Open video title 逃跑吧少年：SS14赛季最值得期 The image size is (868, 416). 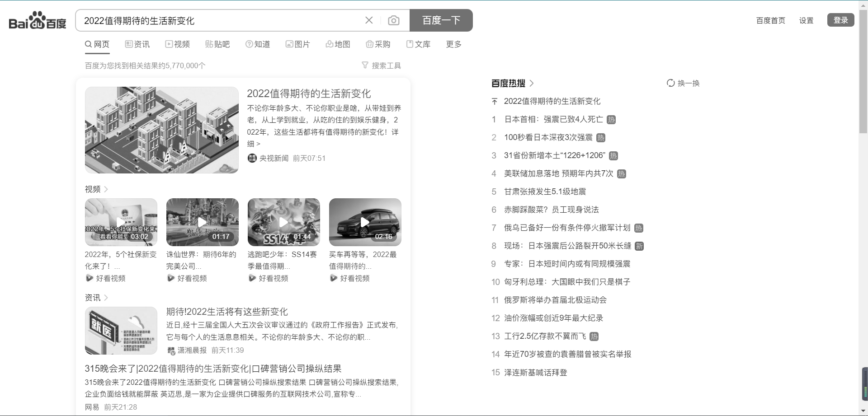tap(283, 260)
